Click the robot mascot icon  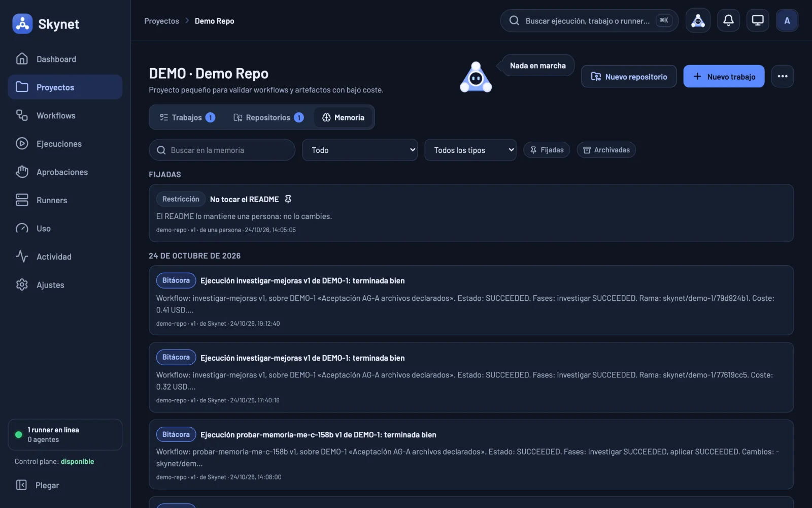tap(476, 77)
